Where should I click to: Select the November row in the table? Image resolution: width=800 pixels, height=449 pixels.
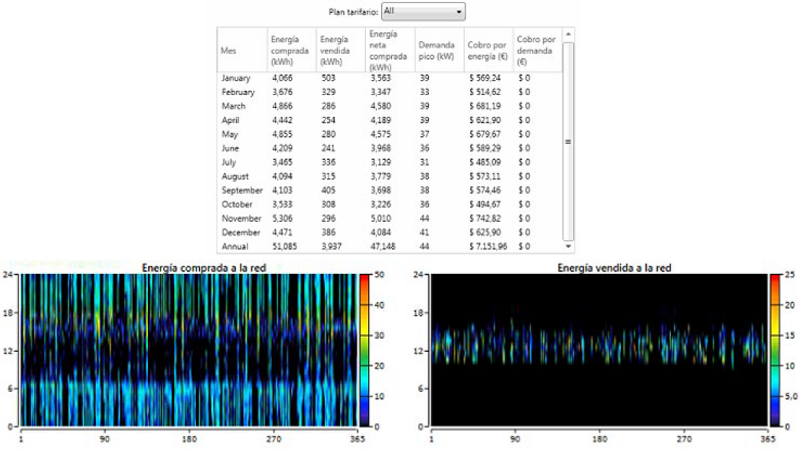pos(242,217)
